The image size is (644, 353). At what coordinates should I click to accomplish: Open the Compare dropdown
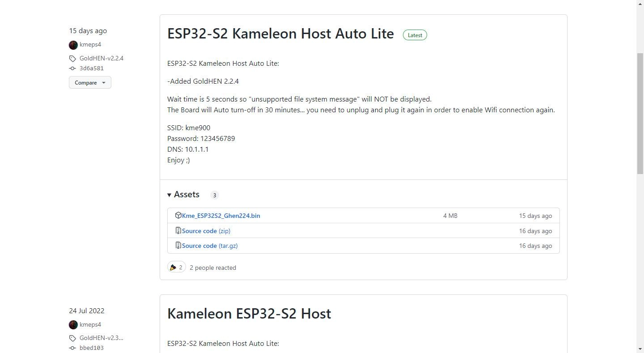pos(90,83)
